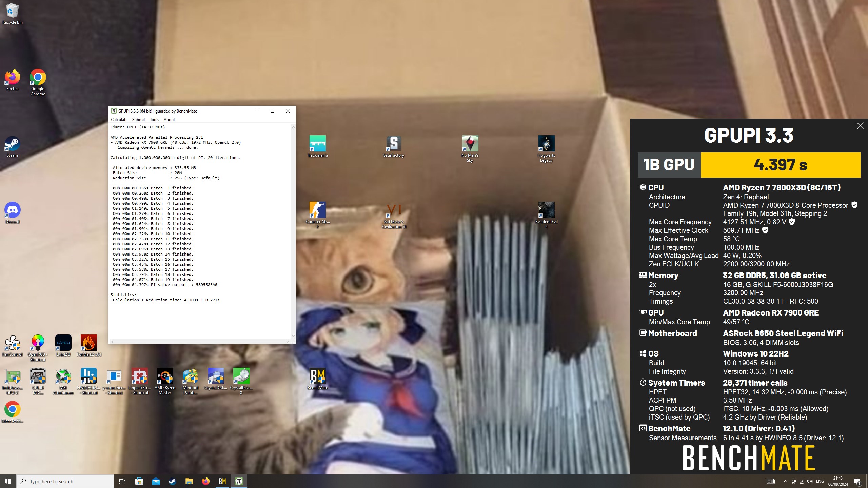Select the MSI Afterburner icon

coord(63,382)
